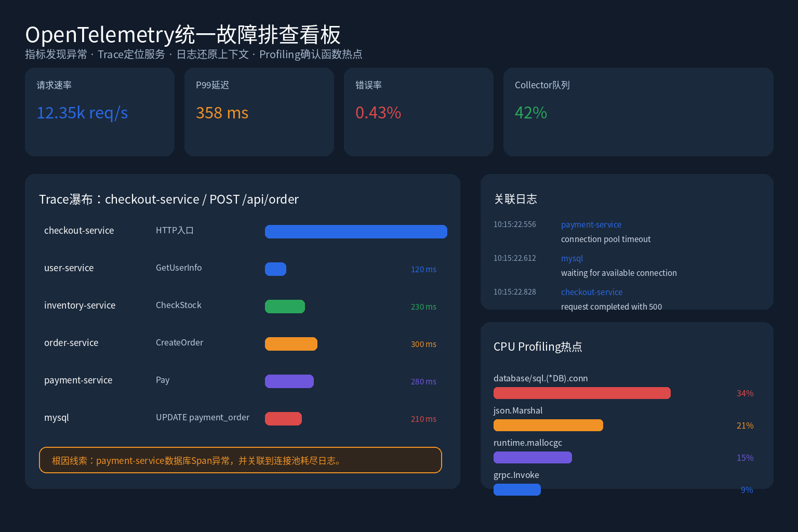Select the user-service row in the trace
This screenshot has height=532, width=798.
pyautogui.click(x=69, y=268)
